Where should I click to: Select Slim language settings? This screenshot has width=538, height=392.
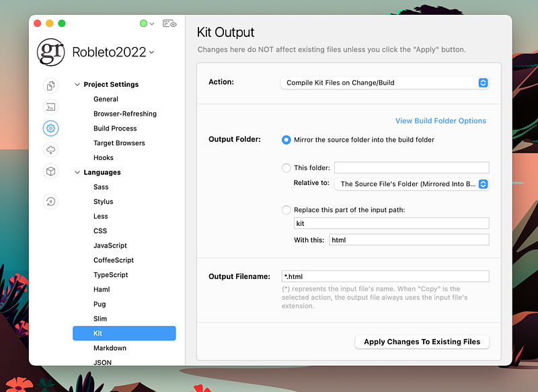[x=100, y=319]
